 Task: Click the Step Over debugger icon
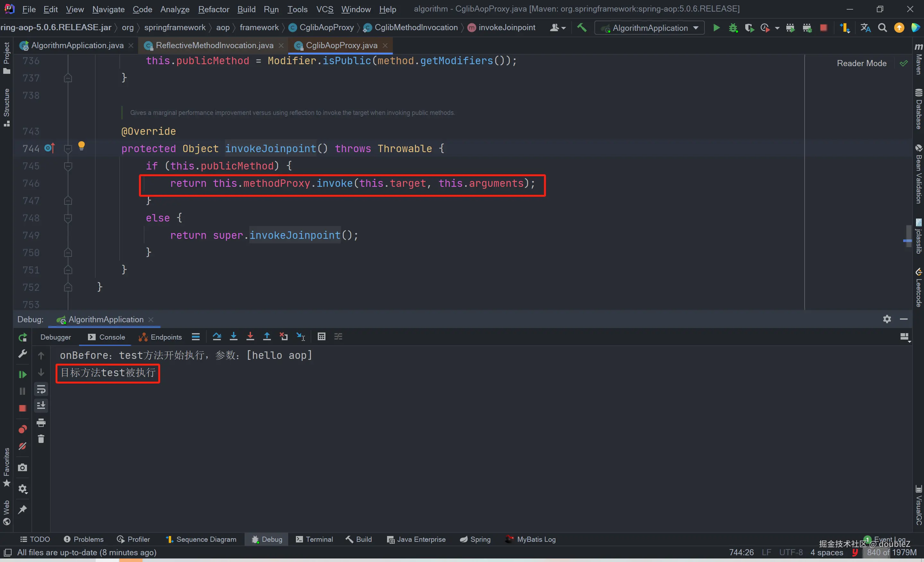tap(217, 336)
